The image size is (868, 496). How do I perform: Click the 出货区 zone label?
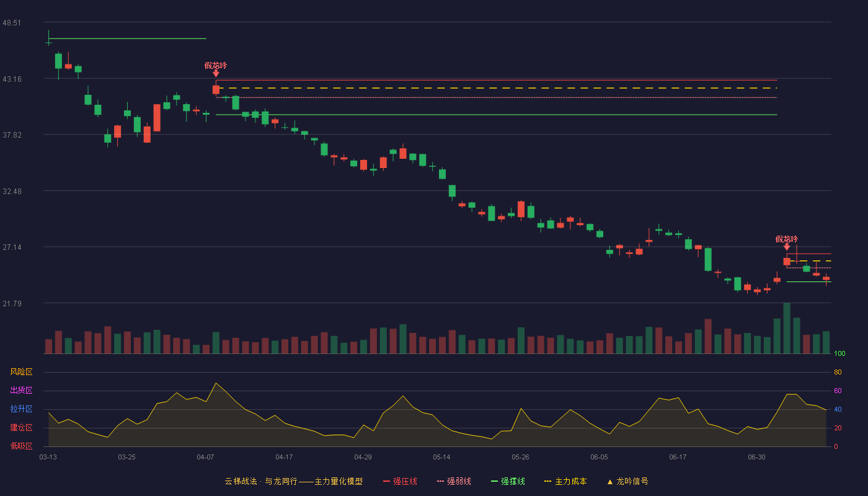(21, 391)
